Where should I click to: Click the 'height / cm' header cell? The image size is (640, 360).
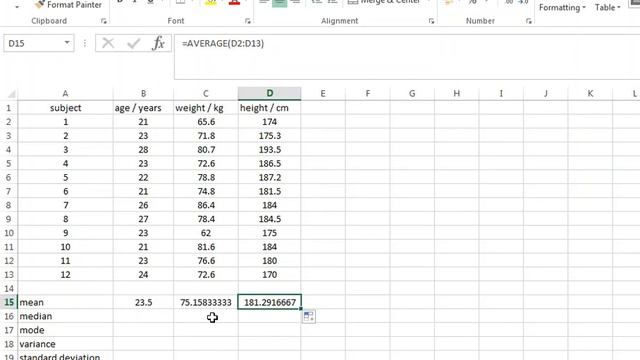pyautogui.click(x=270, y=108)
